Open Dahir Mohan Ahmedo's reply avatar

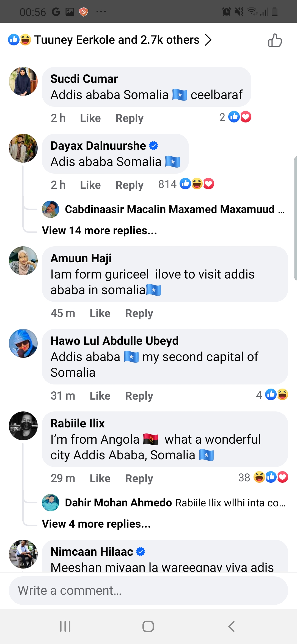click(50, 503)
